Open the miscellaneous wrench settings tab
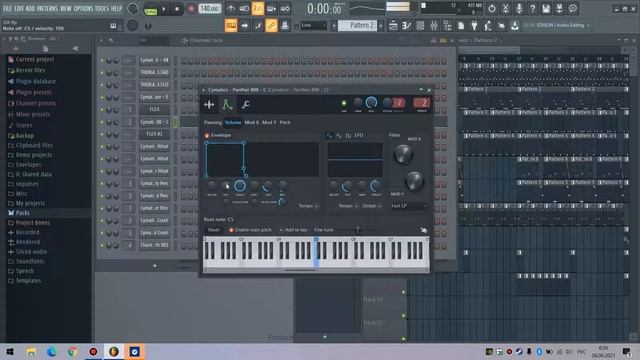Screen dimensions: 640x360 246,105
